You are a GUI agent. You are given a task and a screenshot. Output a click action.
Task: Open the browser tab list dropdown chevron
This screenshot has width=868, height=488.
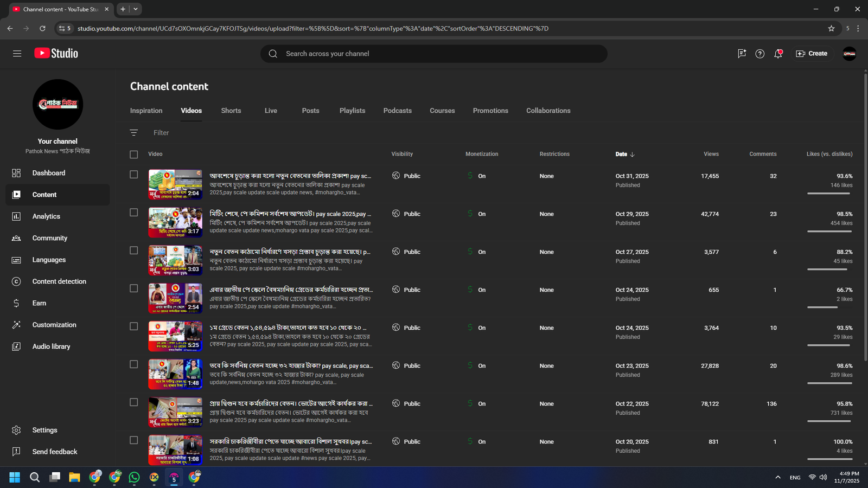click(136, 9)
